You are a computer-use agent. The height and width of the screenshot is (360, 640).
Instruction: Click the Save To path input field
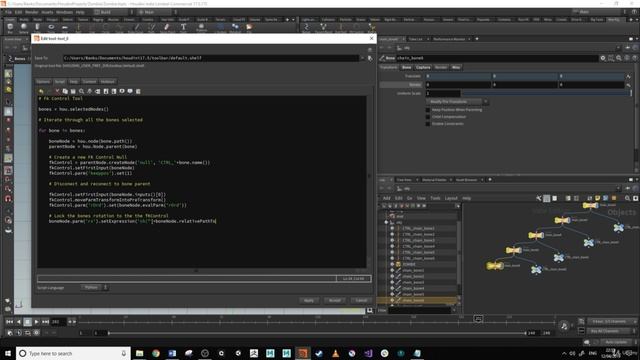click(x=211, y=58)
